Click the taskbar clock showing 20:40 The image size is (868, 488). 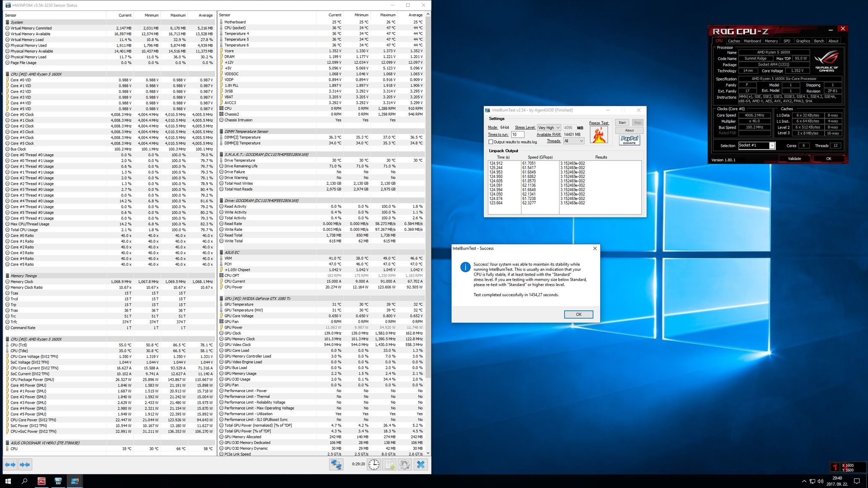point(837,481)
